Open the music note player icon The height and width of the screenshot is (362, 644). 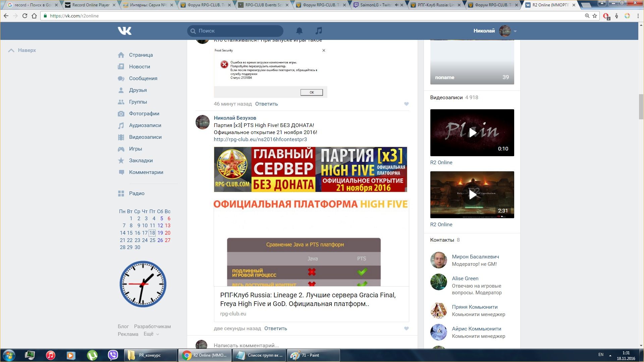coord(319,31)
